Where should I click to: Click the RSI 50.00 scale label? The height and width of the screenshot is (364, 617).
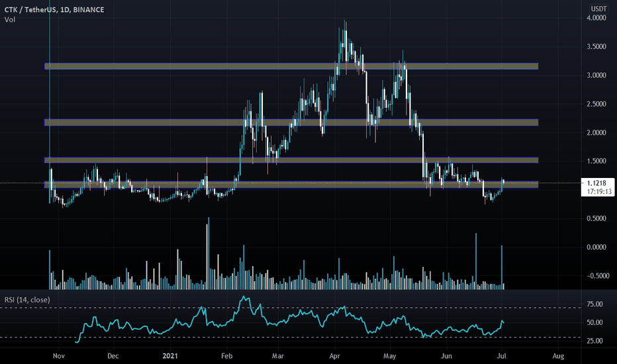pos(594,323)
